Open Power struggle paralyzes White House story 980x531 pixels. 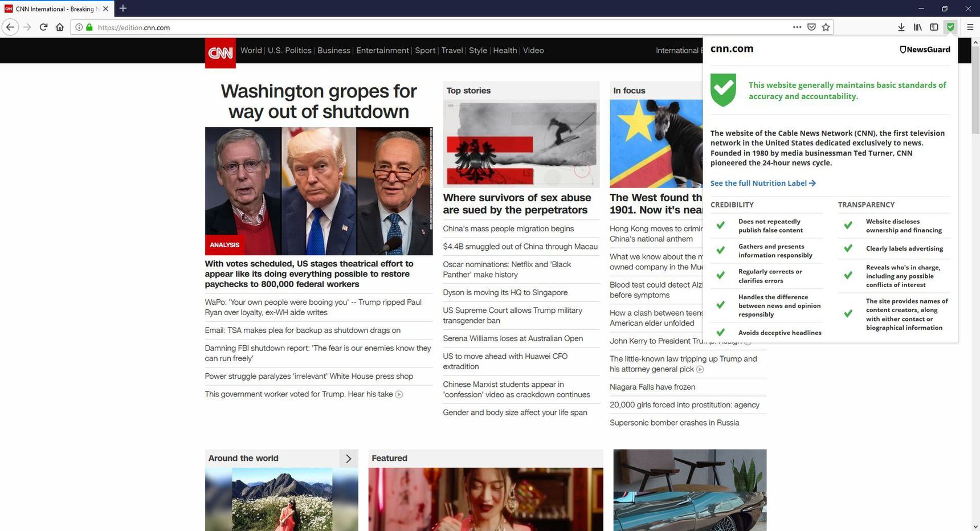tap(309, 376)
